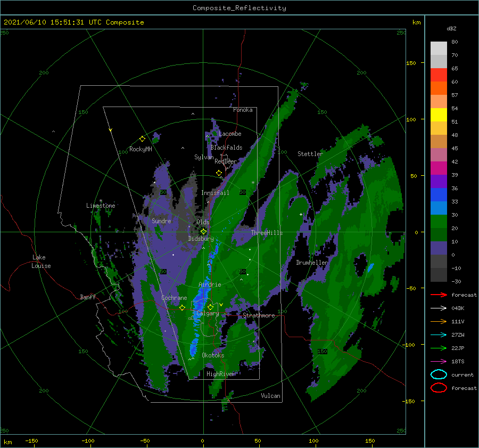Click the cyan 'current' ellipse symbol
The width and height of the screenshot is (479, 448).
[x=439, y=374]
